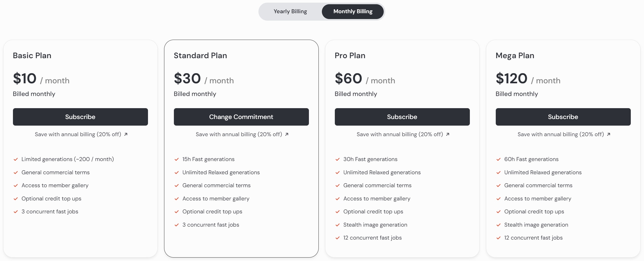Select the Monthly Billing toggle option

point(353,12)
